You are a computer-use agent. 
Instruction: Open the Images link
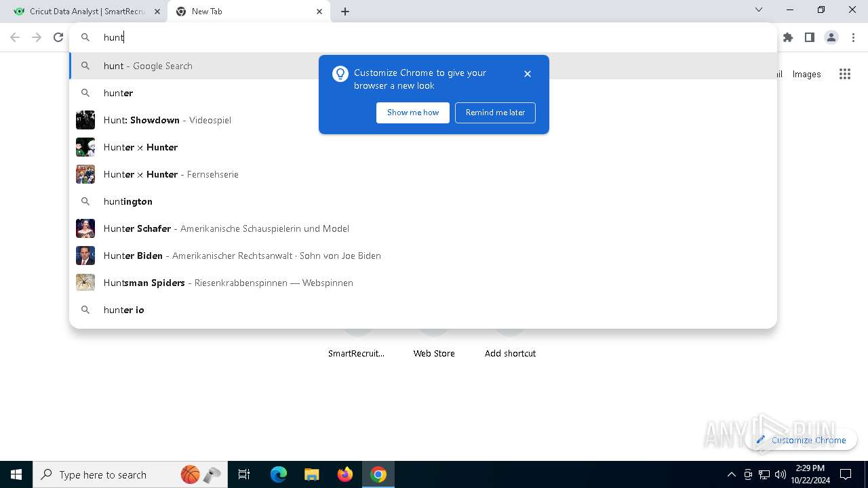coord(806,75)
